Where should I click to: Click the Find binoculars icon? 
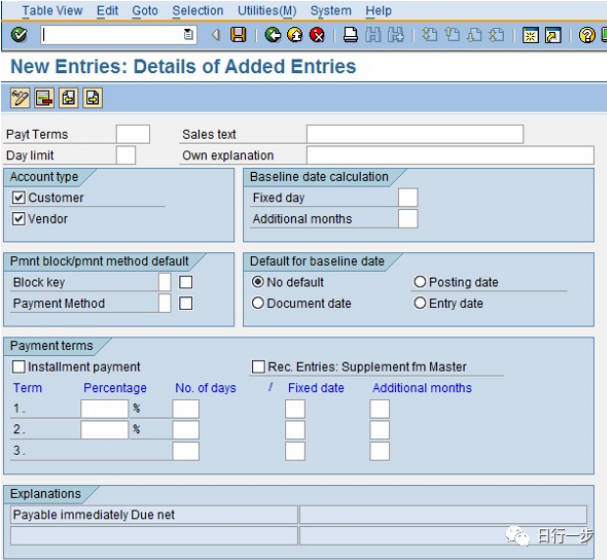pos(373,35)
